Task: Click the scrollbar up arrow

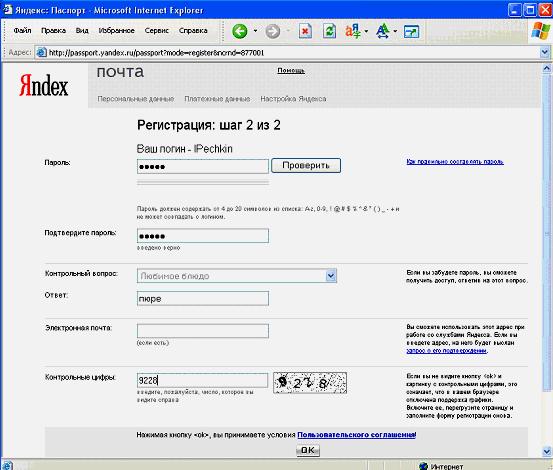Action: (547, 68)
